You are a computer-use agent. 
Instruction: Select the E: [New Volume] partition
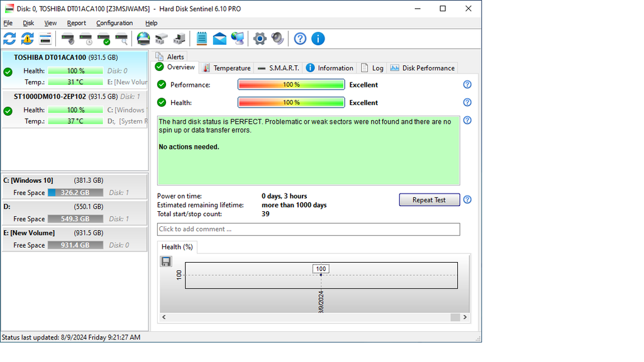(x=75, y=239)
